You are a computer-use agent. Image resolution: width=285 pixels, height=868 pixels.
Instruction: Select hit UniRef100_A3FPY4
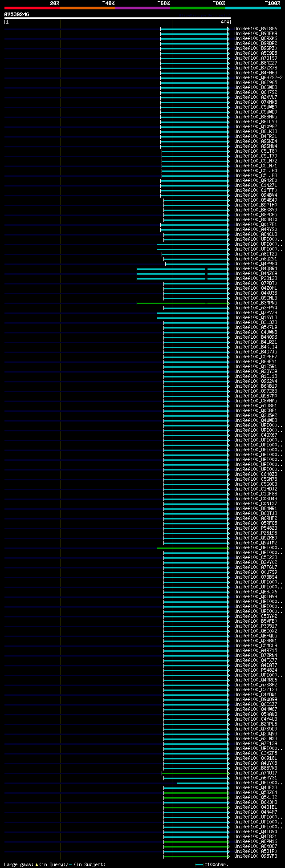(256, 308)
